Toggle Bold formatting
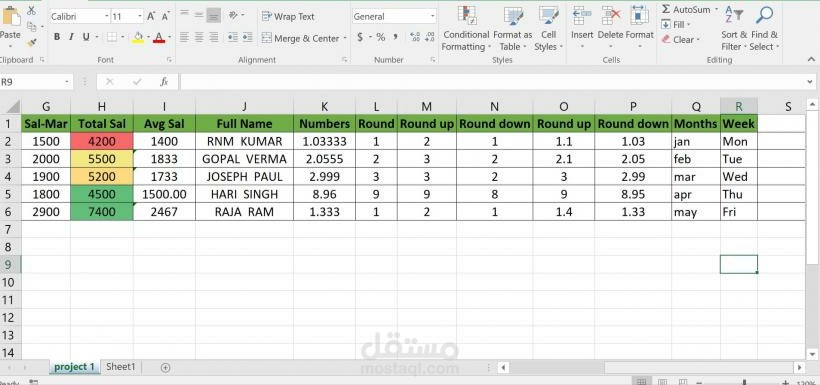The height and width of the screenshot is (385, 820). pyautogui.click(x=56, y=37)
